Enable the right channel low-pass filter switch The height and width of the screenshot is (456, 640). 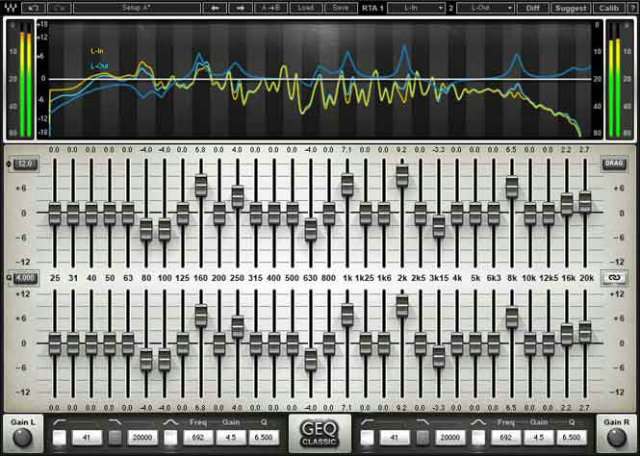pyautogui.click(x=423, y=438)
